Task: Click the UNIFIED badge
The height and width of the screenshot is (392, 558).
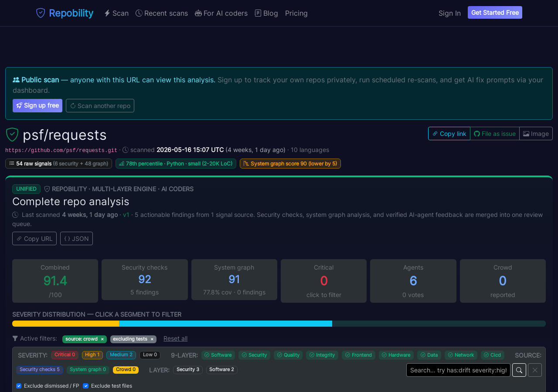Action: (x=26, y=189)
